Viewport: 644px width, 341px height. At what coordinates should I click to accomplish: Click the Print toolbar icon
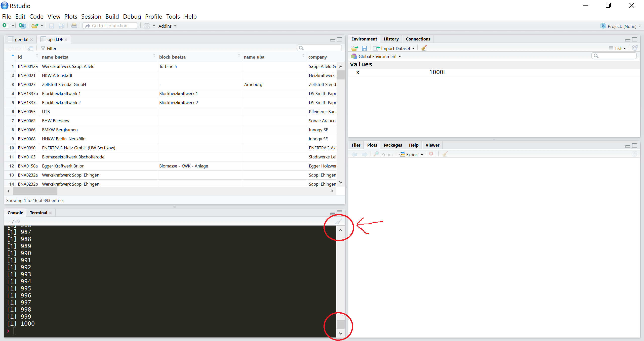coord(74,25)
